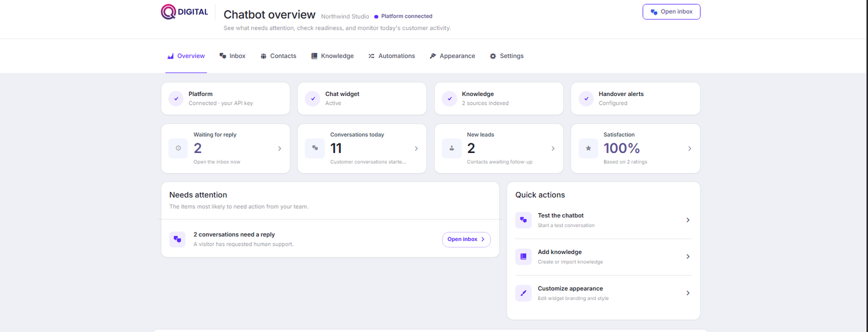Click the Inbox tab chat icon
The height and width of the screenshot is (332, 868).
[222, 56]
